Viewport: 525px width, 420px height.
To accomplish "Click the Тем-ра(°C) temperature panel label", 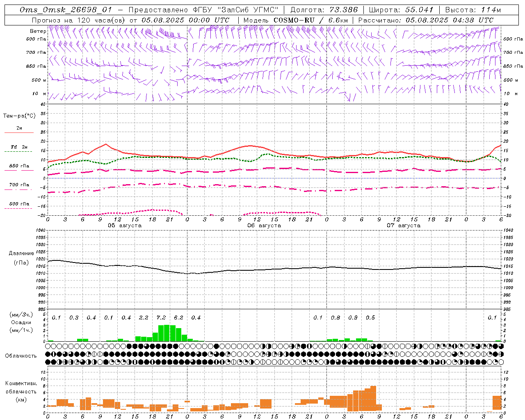I will 19,116.
